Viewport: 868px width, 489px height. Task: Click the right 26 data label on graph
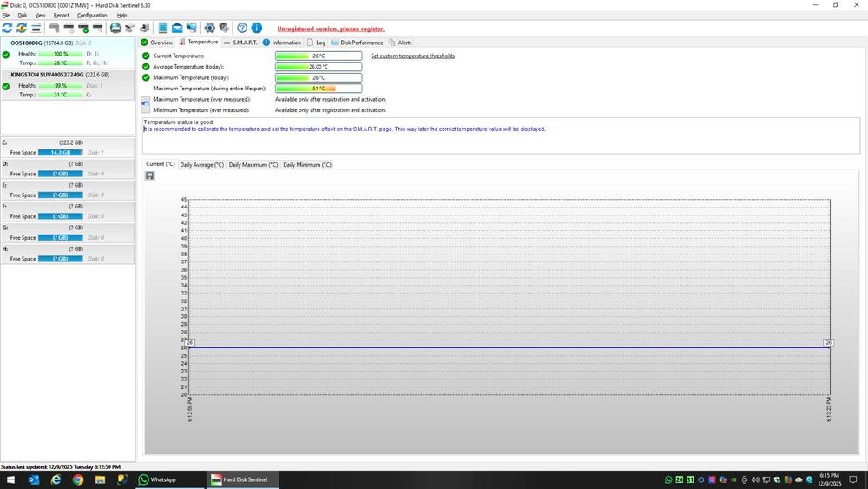[828, 343]
